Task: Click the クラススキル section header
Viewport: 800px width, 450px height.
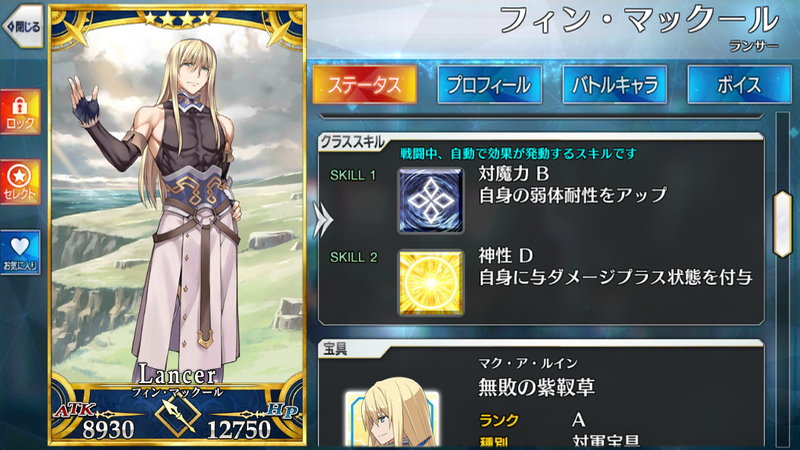Action: (352, 142)
